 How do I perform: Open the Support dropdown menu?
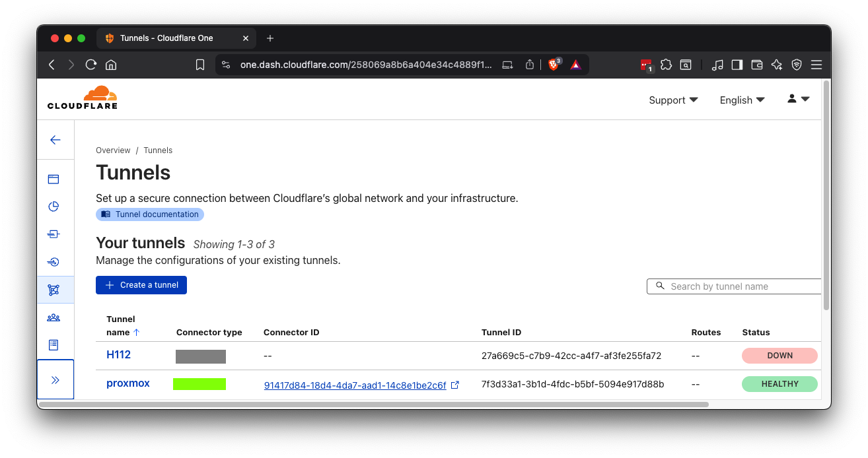(673, 100)
